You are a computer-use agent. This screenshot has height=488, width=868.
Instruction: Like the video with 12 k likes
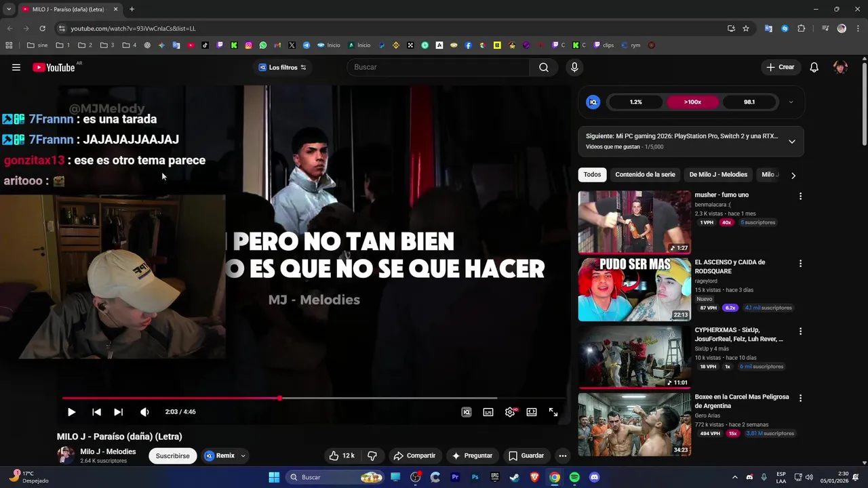click(342, 455)
